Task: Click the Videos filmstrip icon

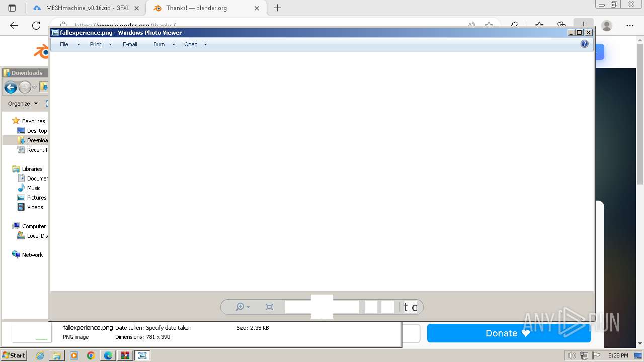Action: click(21, 207)
